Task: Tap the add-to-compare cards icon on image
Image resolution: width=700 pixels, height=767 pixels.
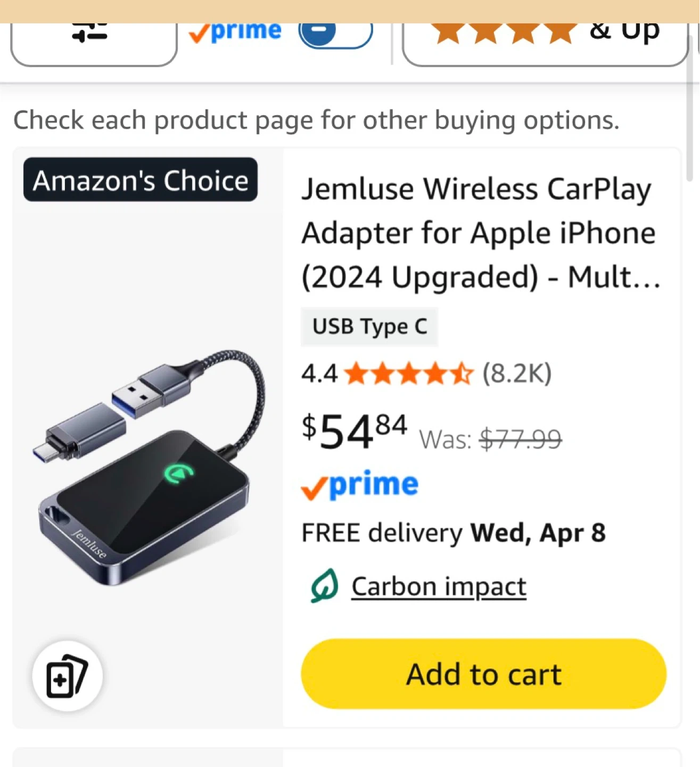Action: (67, 676)
